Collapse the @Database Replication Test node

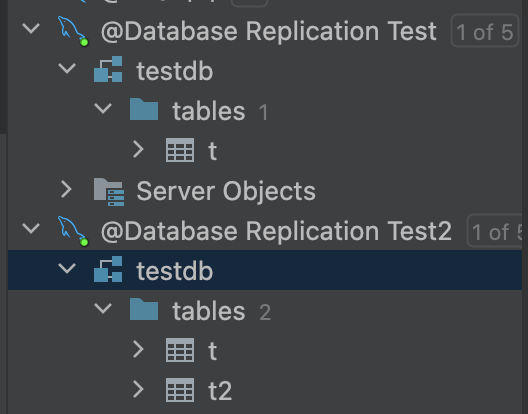click(x=31, y=28)
